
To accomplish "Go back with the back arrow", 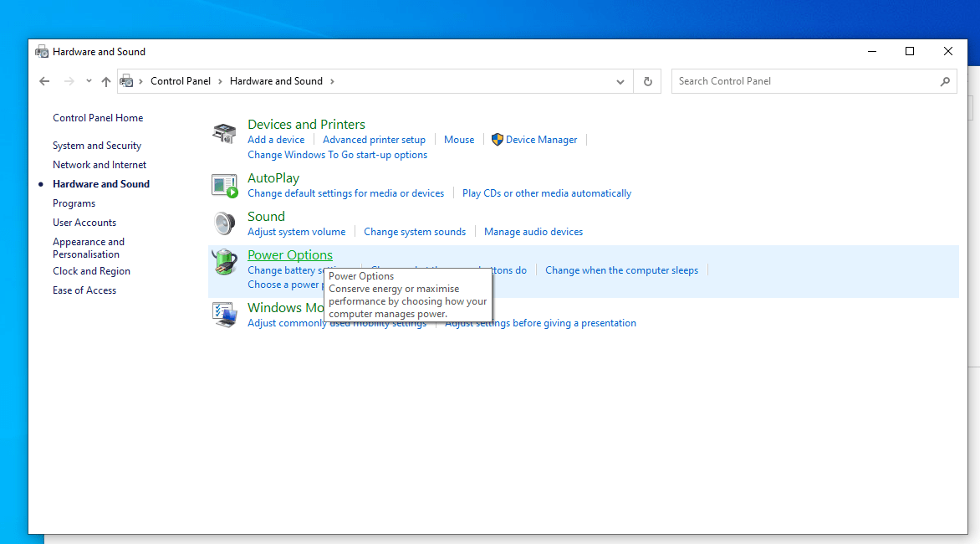I will pos(44,81).
